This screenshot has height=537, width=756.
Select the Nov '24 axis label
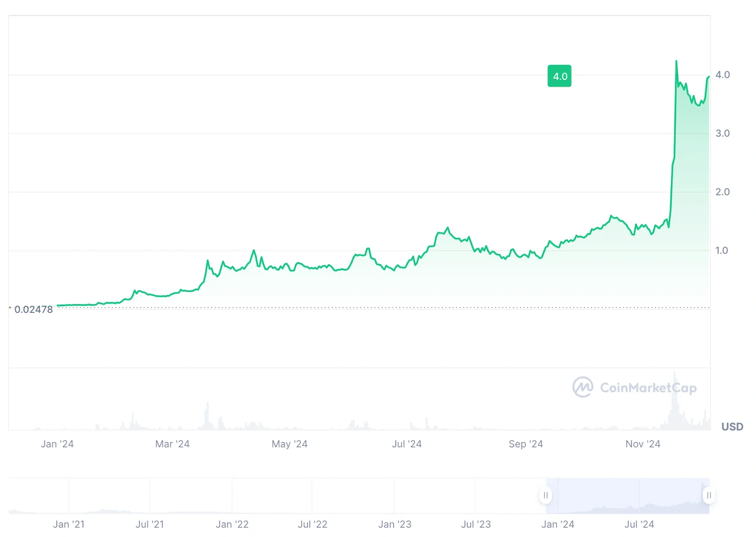point(643,444)
